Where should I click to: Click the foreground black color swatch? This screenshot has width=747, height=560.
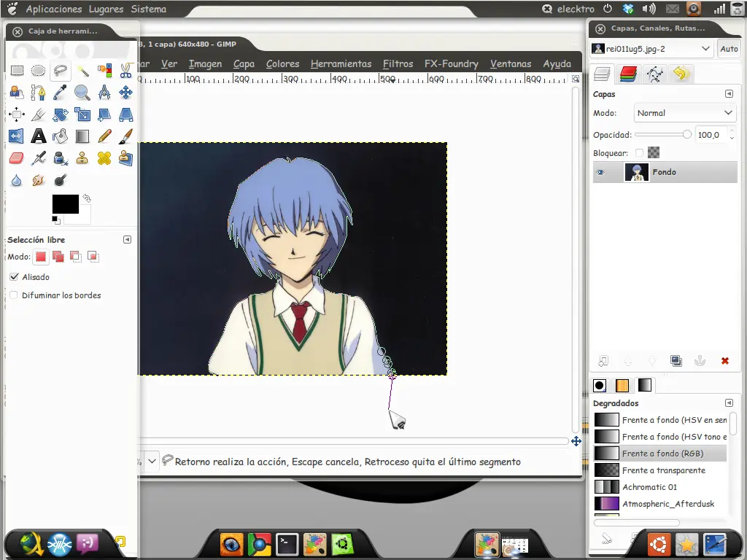point(65,204)
